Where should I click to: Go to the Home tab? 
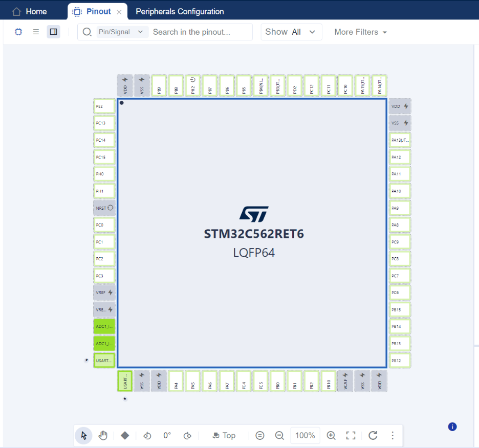coord(30,12)
